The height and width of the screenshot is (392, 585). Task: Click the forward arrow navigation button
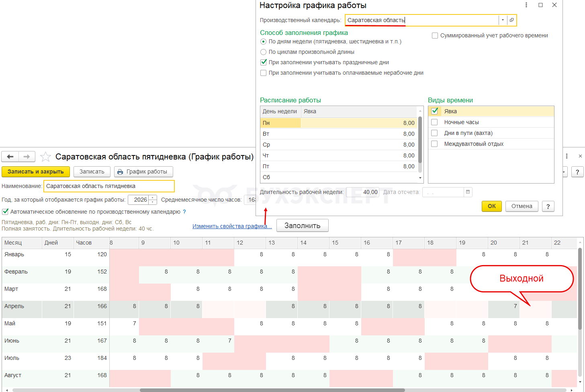coord(27,157)
